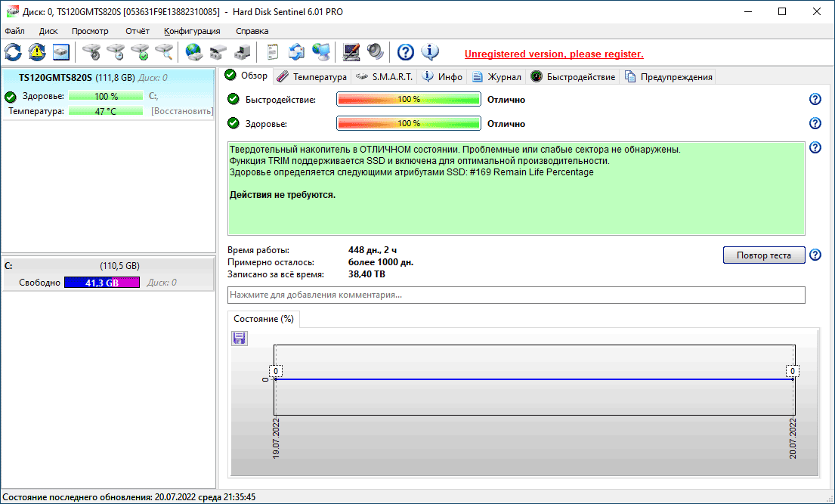Select the Состояние (%) chart tab
This screenshot has height=504, width=835.
[x=264, y=319]
